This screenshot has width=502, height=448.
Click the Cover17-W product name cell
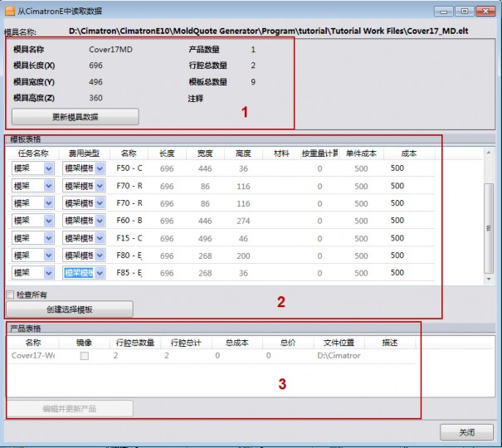click(x=33, y=355)
